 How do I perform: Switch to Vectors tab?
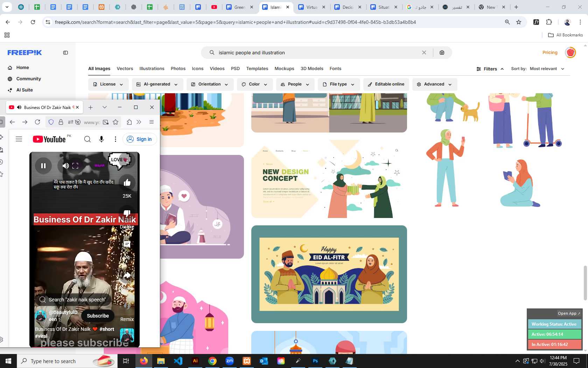[x=125, y=69]
